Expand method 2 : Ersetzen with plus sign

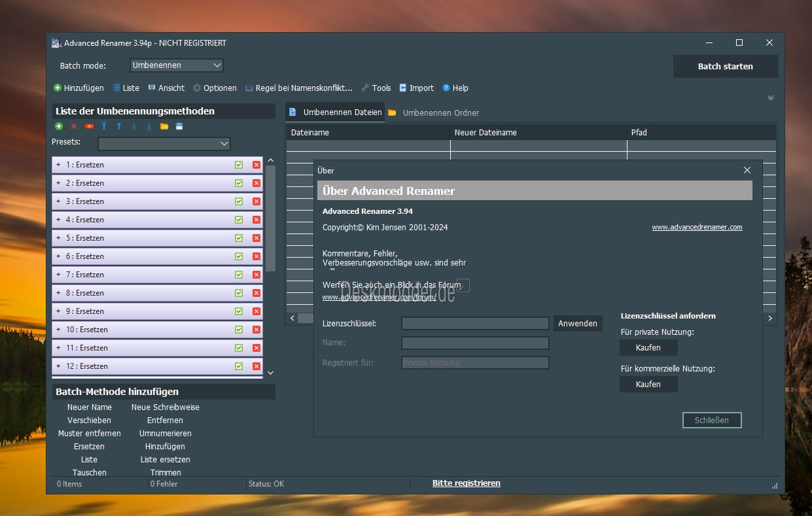58,183
